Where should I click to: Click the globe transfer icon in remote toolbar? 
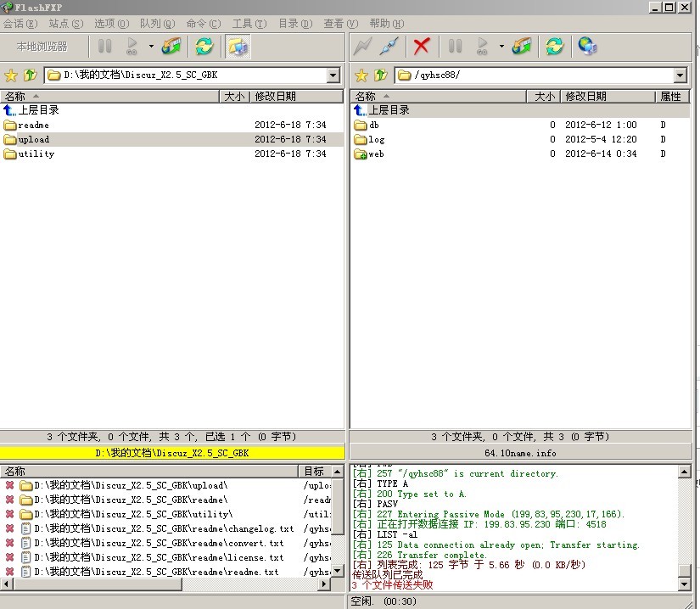coord(522,46)
